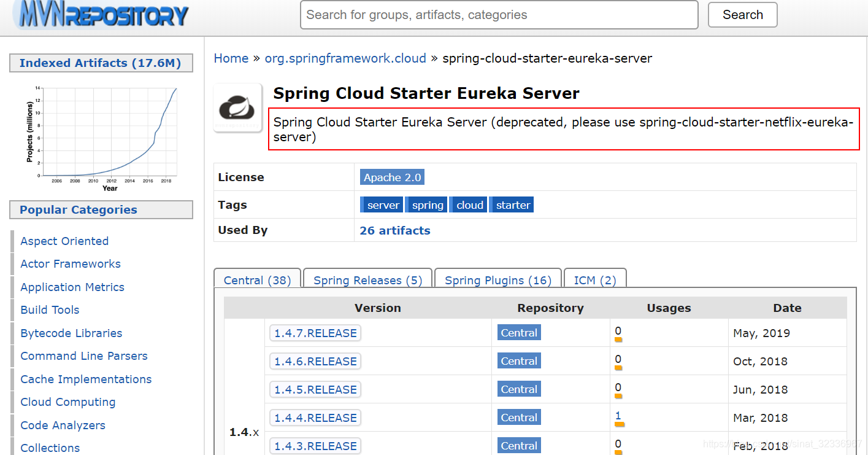The width and height of the screenshot is (868, 455).
Task: Open the projects per year growth chart
Action: click(101, 138)
